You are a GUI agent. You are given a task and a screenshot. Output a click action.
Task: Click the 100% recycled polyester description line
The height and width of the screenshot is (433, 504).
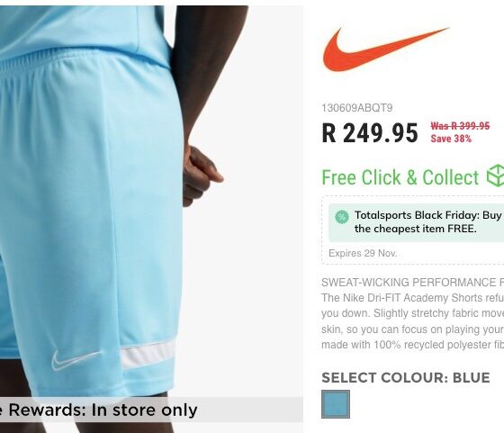click(413, 345)
